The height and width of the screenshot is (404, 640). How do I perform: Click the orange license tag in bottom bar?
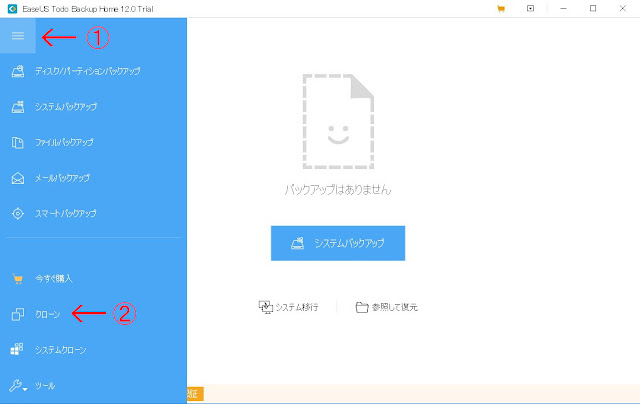195,394
